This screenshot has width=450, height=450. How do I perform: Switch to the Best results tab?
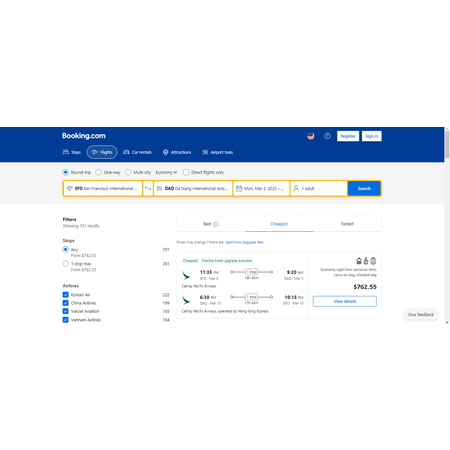[x=211, y=224]
